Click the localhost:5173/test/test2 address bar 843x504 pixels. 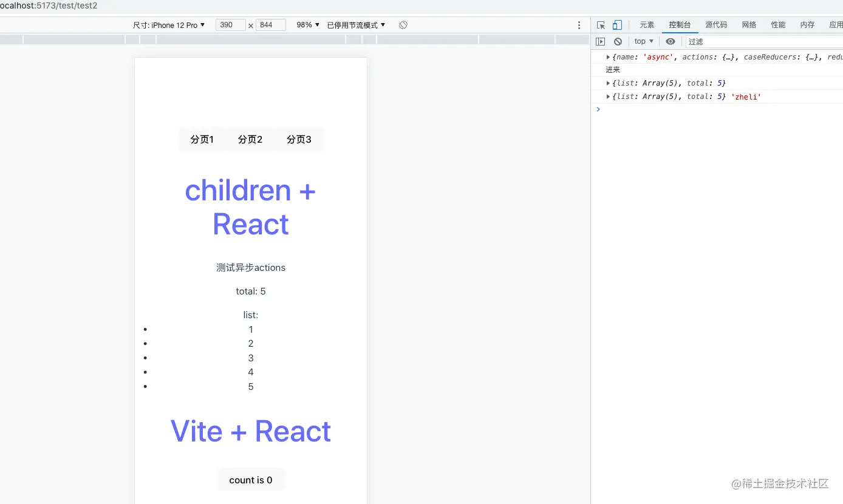point(49,5)
